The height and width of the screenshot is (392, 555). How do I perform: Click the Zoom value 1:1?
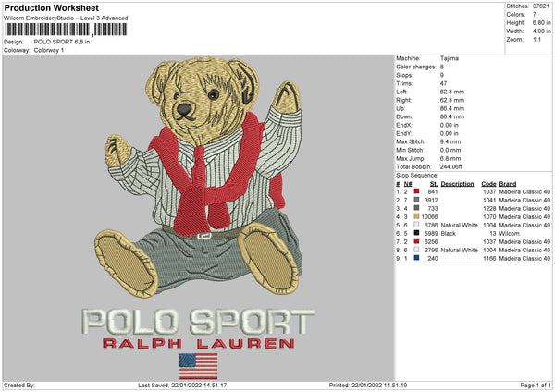click(536, 39)
